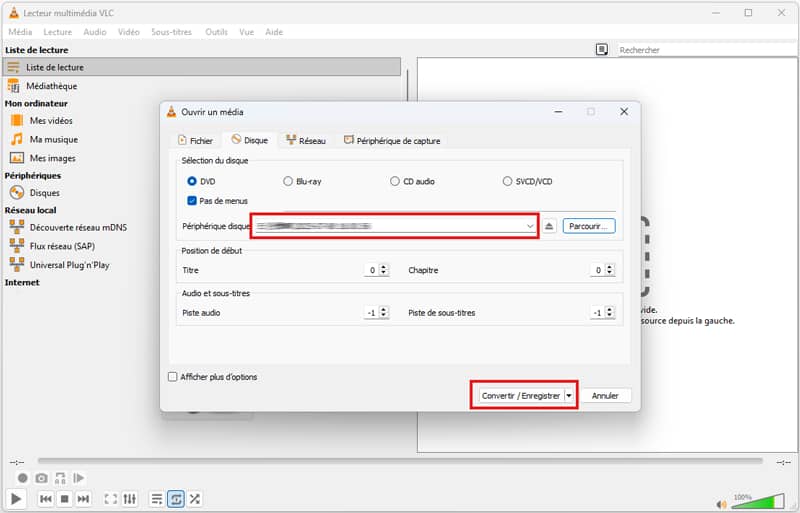The height and width of the screenshot is (513, 800).
Task: Select Disques under Périphériques
Action: (44, 193)
